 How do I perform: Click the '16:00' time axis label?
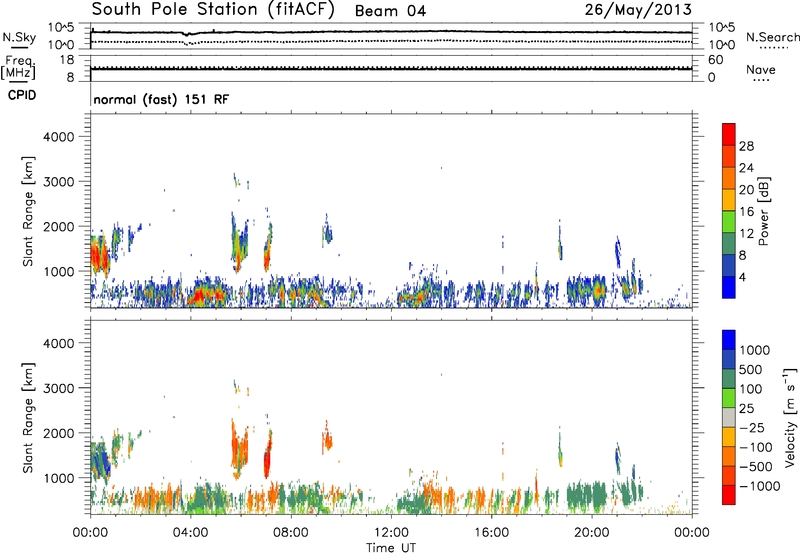coord(491,533)
